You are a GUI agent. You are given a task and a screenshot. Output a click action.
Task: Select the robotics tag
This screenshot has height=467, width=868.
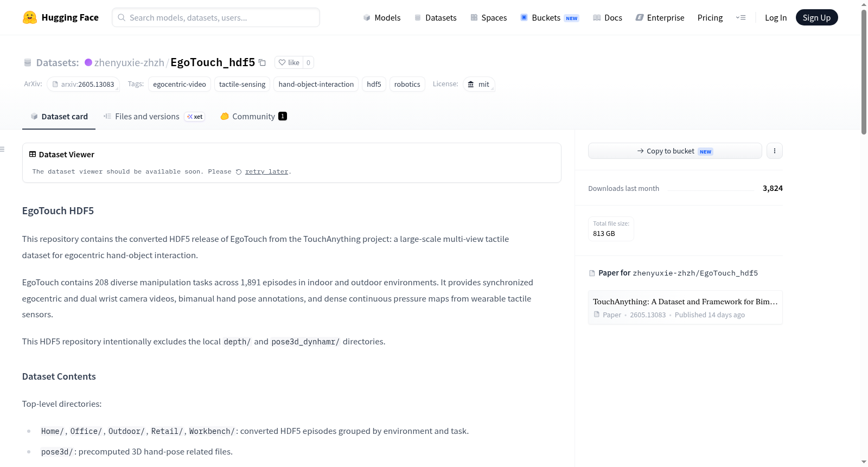[x=407, y=84]
